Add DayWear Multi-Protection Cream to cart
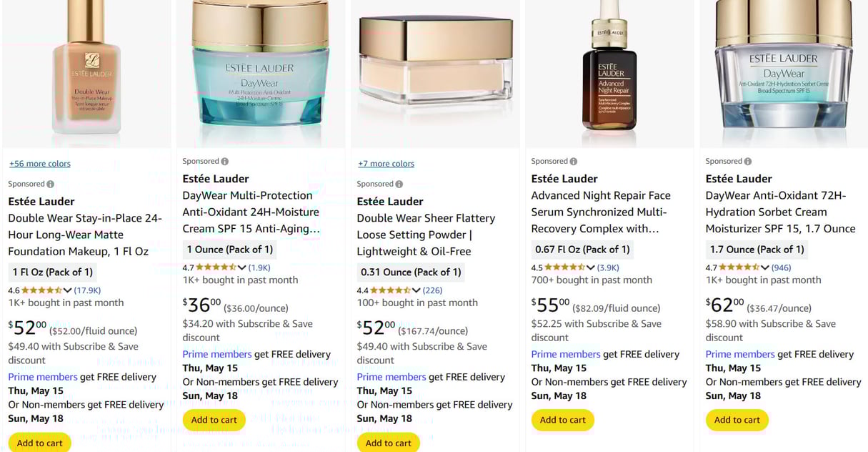This screenshot has height=452, width=868. tap(214, 420)
